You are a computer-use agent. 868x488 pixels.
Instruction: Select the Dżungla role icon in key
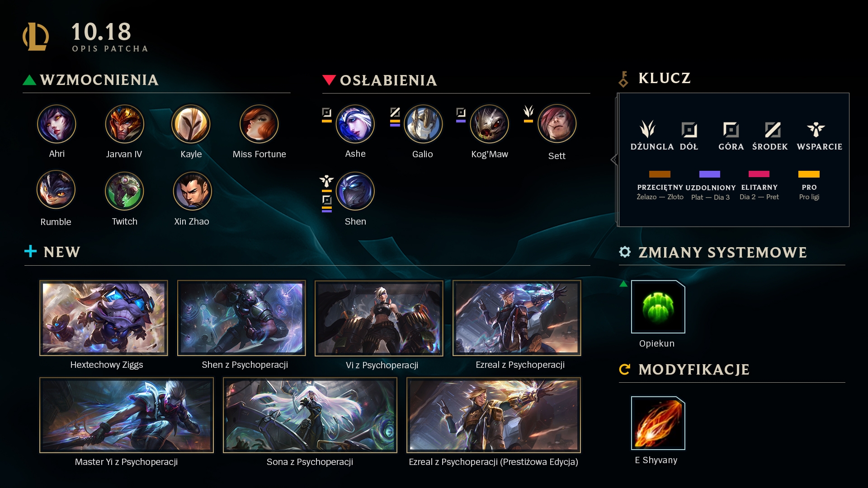point(648,129)
